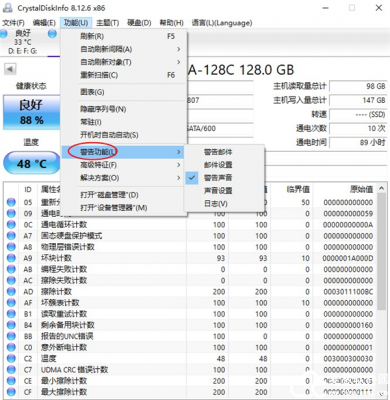Click the previous disk arrow icon
390x400 pixels.
pyautogui.click(x=10, y=69)
